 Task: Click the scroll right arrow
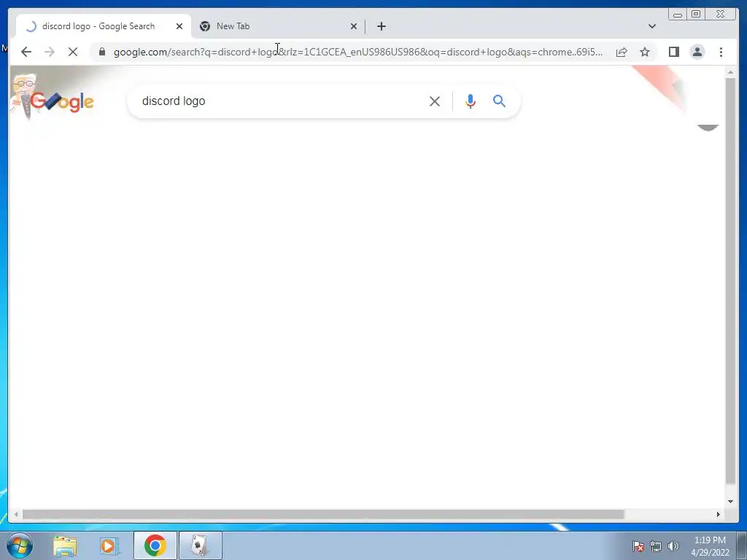coord(719,514)
